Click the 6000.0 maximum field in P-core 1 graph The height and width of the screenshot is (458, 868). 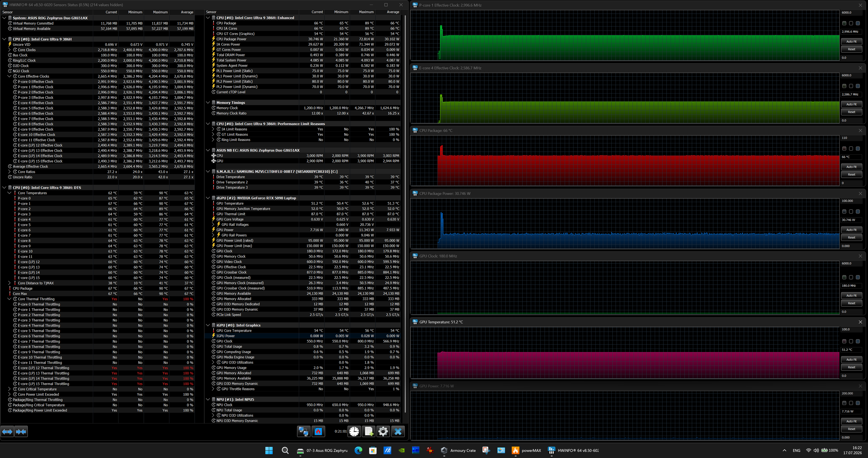point(851,12)
